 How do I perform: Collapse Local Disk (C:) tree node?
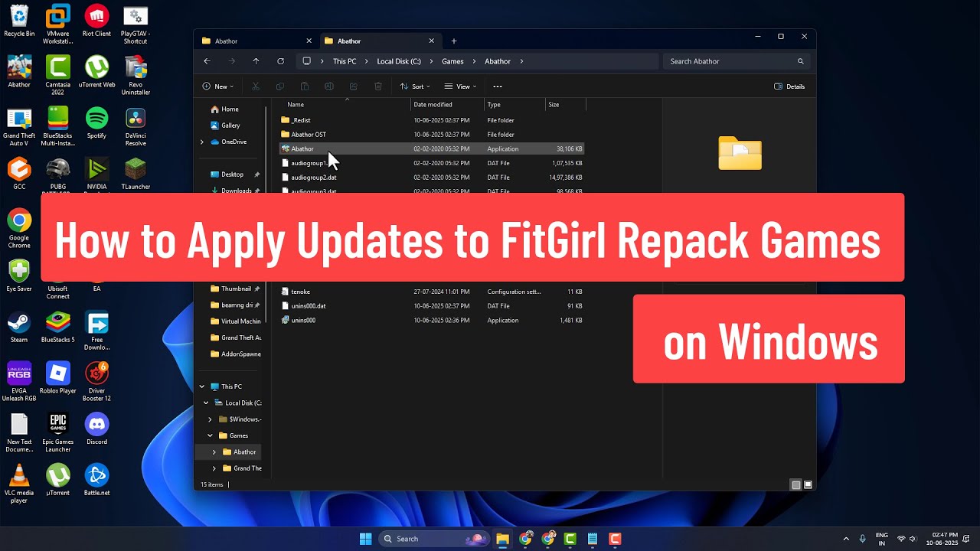point(206,403)
